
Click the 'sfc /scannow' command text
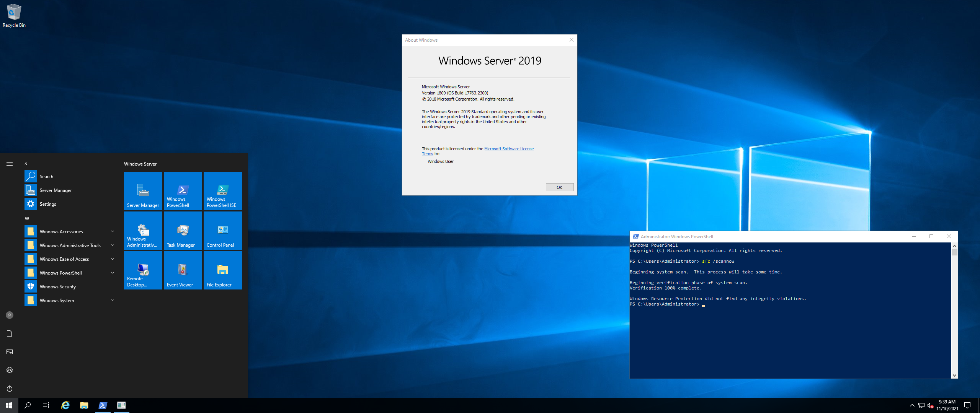point(718,261)
